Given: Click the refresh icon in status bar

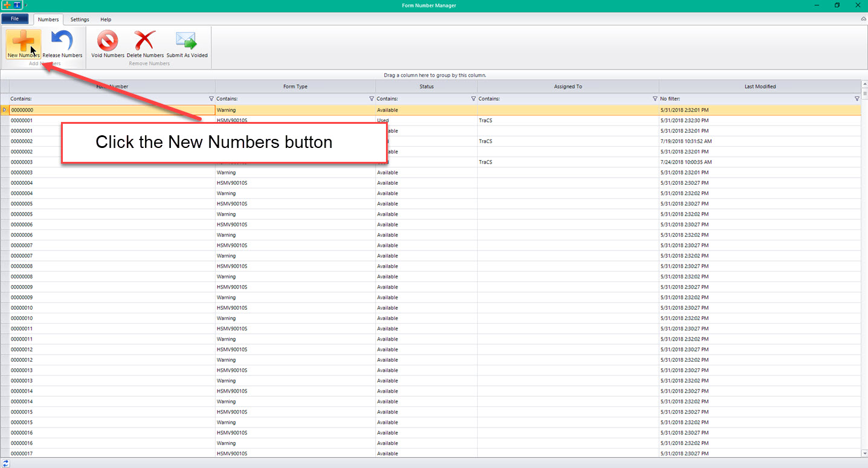Looking at the screenshot, I should 5,463.
